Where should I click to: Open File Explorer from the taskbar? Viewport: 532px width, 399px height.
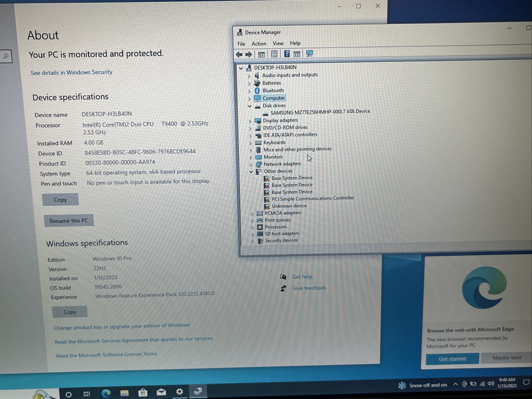click(124, 393)
